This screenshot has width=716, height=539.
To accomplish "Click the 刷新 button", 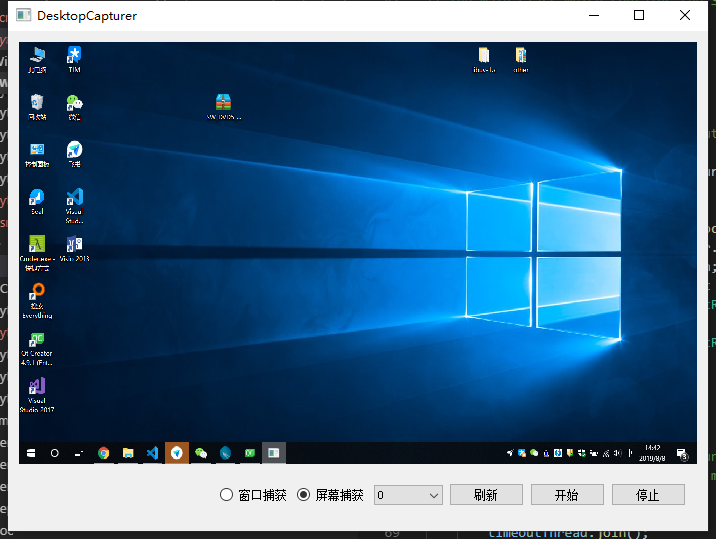I will click(x=486, y=495).
